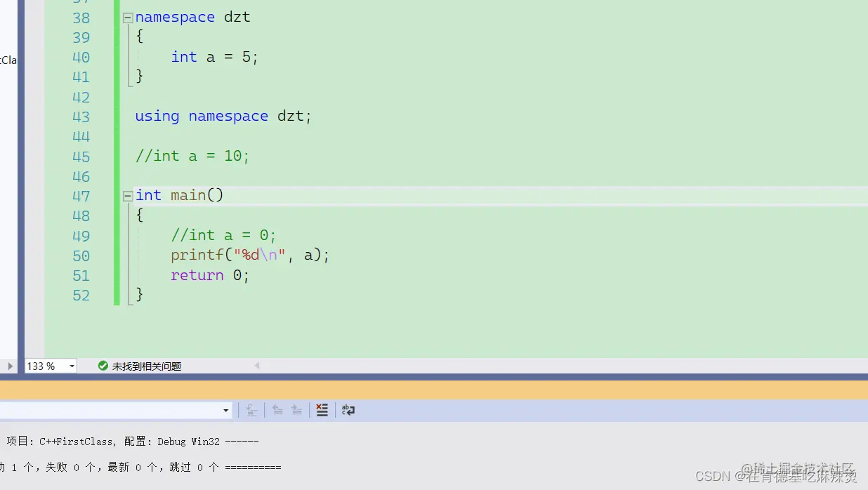Click the Clear All output icon

[322, 410]
